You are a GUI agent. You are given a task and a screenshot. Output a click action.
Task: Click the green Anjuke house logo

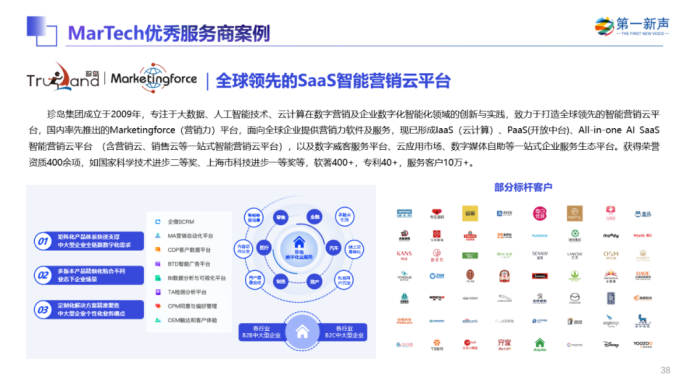[x=540, y=344]
